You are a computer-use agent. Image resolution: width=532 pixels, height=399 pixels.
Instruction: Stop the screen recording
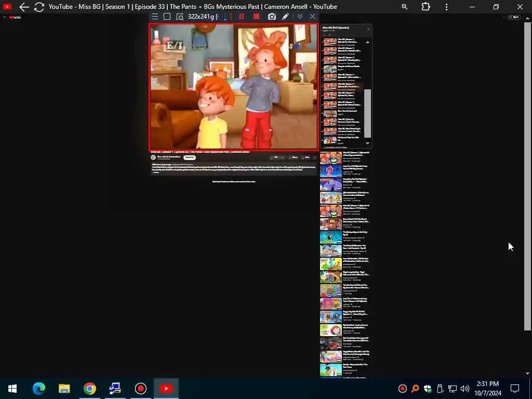256,17
